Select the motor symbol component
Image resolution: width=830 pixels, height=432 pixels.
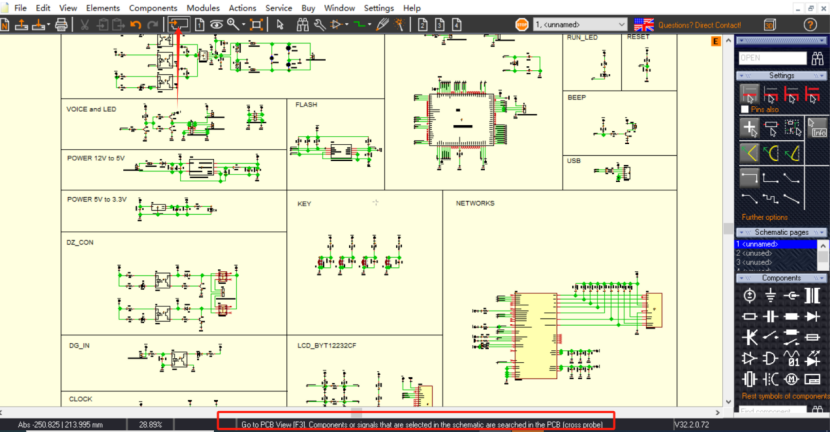pos(791,379)
